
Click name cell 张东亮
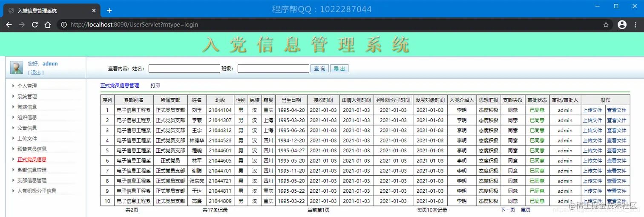click(197, 181)
